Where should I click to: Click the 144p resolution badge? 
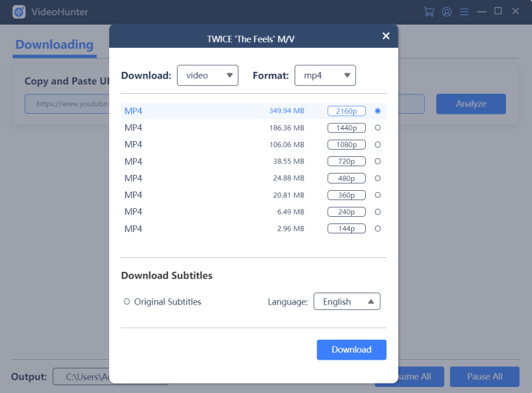[x=346, y=229]
